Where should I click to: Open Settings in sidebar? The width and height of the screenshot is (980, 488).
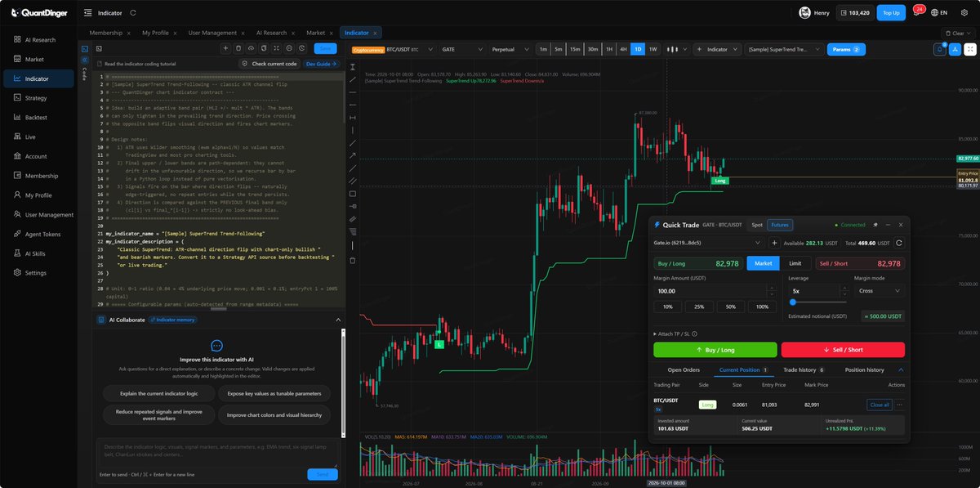39,272
